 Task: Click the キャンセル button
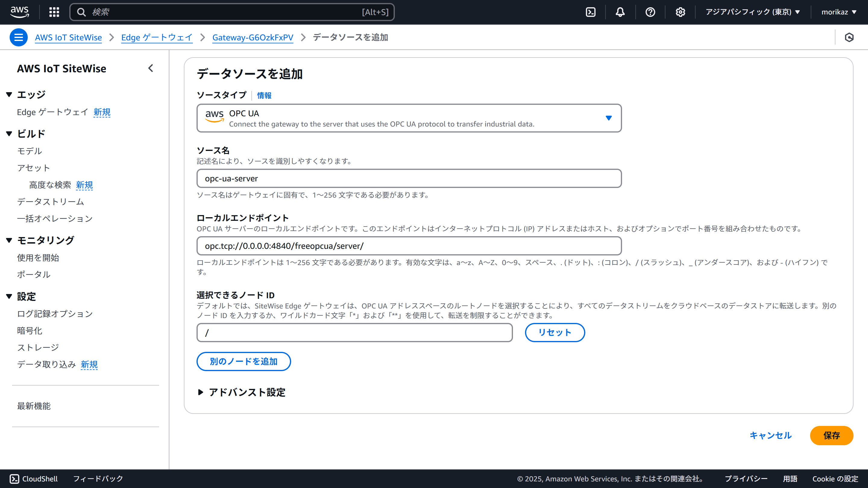[x=770, y=436]
